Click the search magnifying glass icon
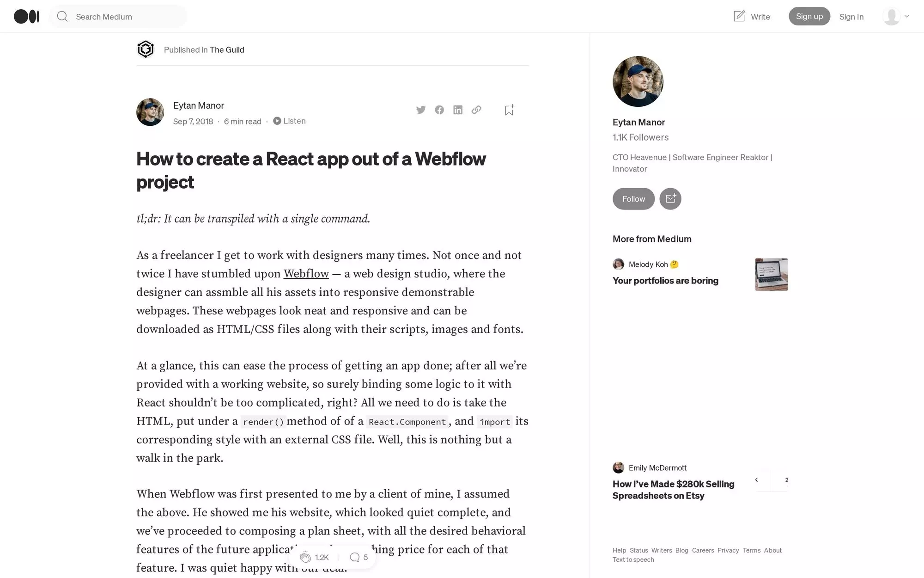This screenshot has width=924, height=578. 62,16
